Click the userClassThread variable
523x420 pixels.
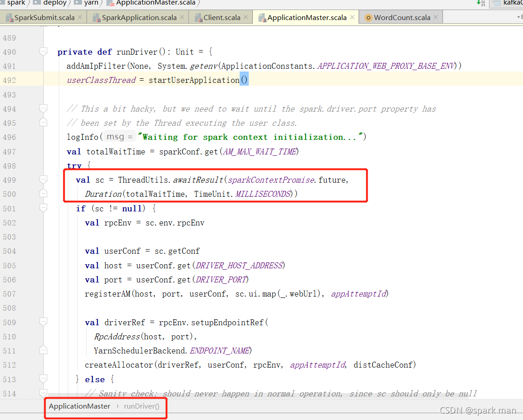click(102, 80)
